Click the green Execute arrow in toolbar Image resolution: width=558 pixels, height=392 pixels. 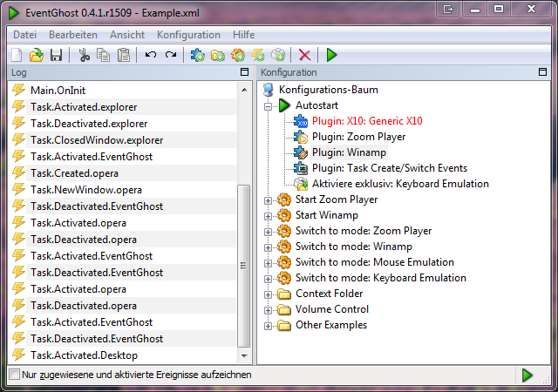[331, 55]
